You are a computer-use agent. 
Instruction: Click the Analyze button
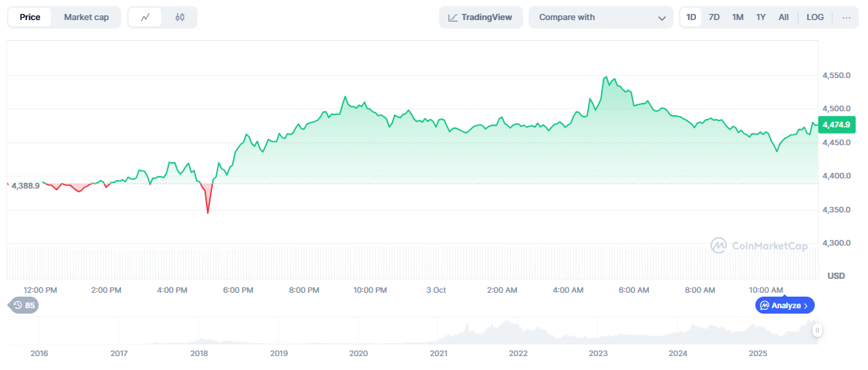pos(784,305)
